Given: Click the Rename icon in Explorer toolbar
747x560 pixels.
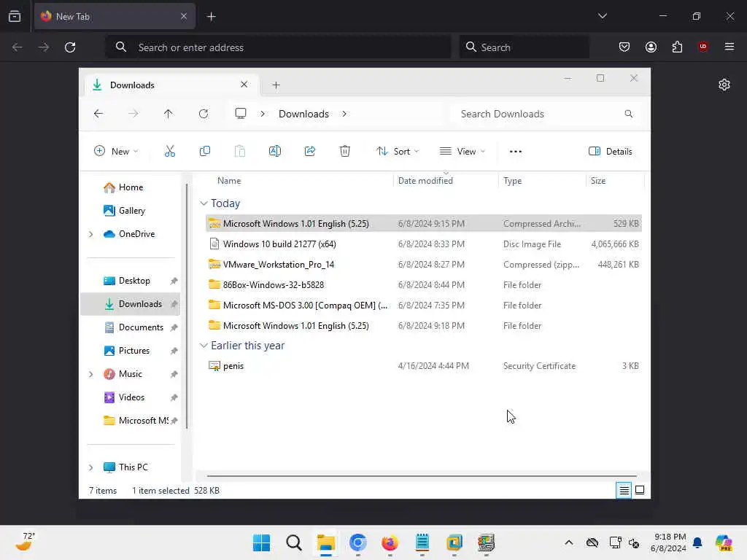Looking at the screenshot, I should click(x=275, y=152).
